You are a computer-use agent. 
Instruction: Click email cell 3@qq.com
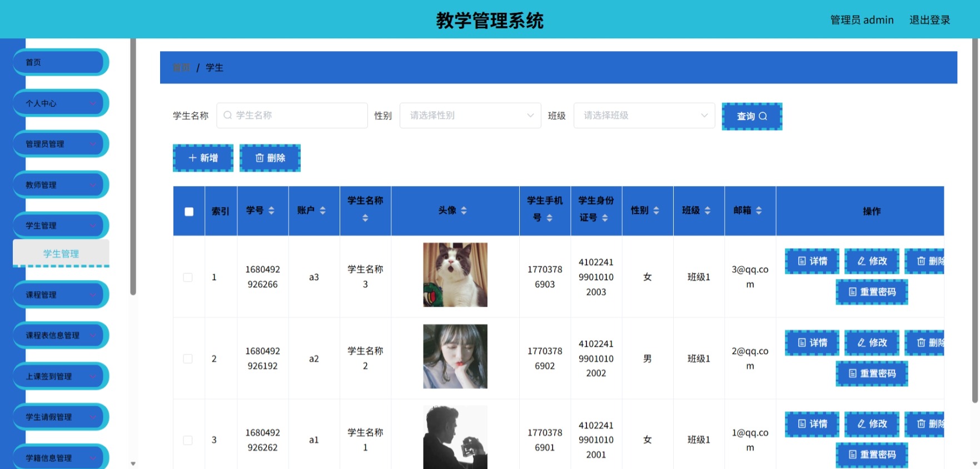point(750,277)
